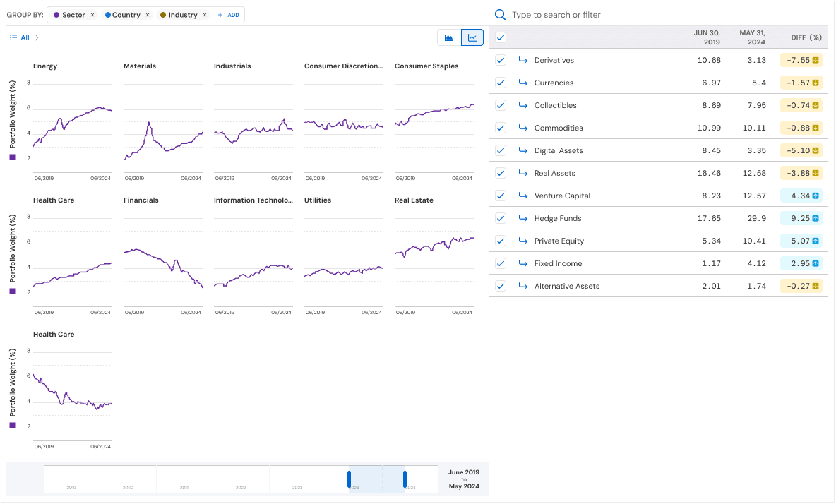836x504 pixels.
Task: Expand the Private Equity row
Action: (x=523, y=241)
